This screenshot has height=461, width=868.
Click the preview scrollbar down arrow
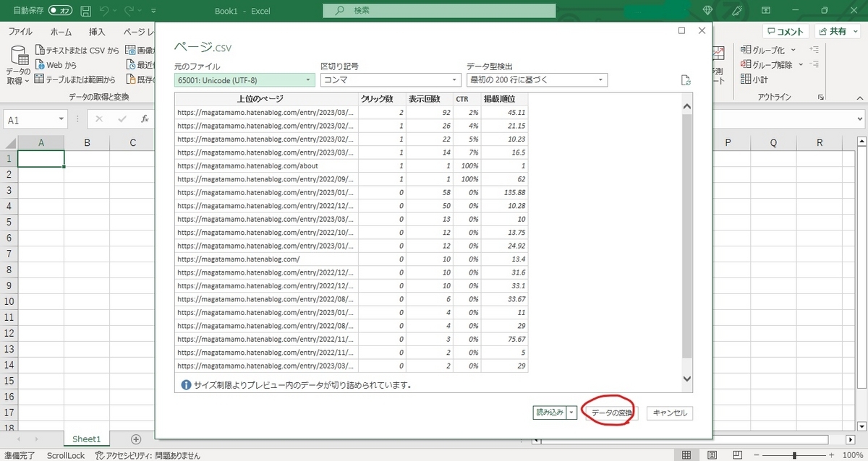[x=687, y=379]
